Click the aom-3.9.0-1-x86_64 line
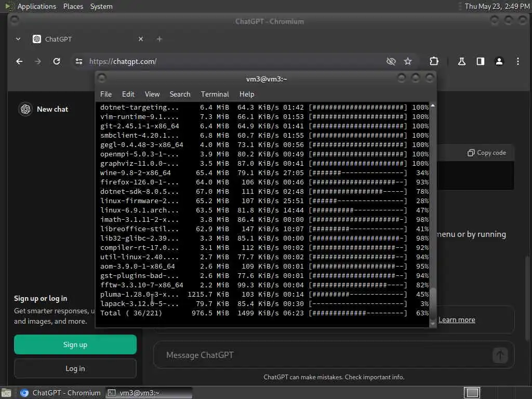The image size is (532, 399). click(x=264, y=267)
